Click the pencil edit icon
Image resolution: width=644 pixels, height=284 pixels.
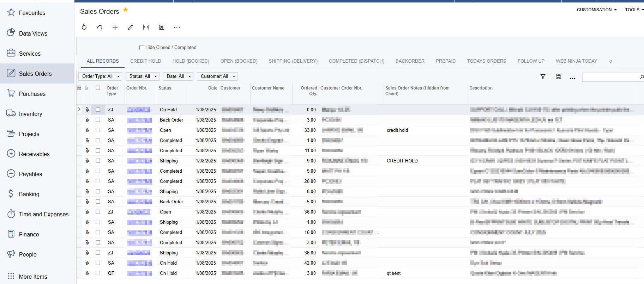click(130, 27)
